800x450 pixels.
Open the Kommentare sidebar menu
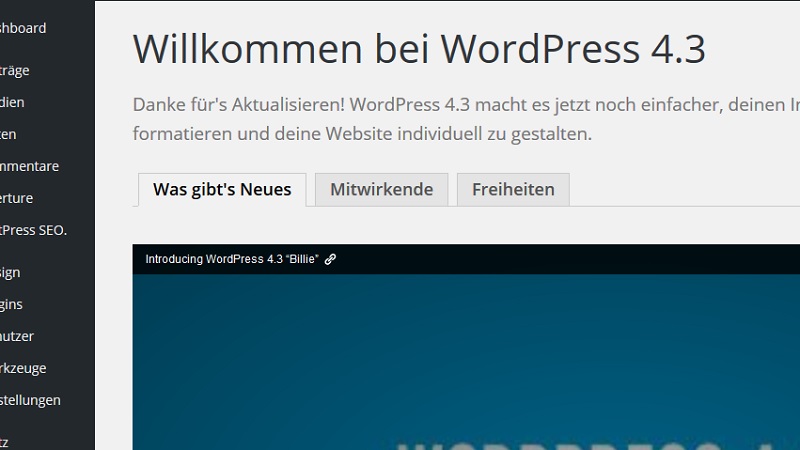[x=29, y=166]
